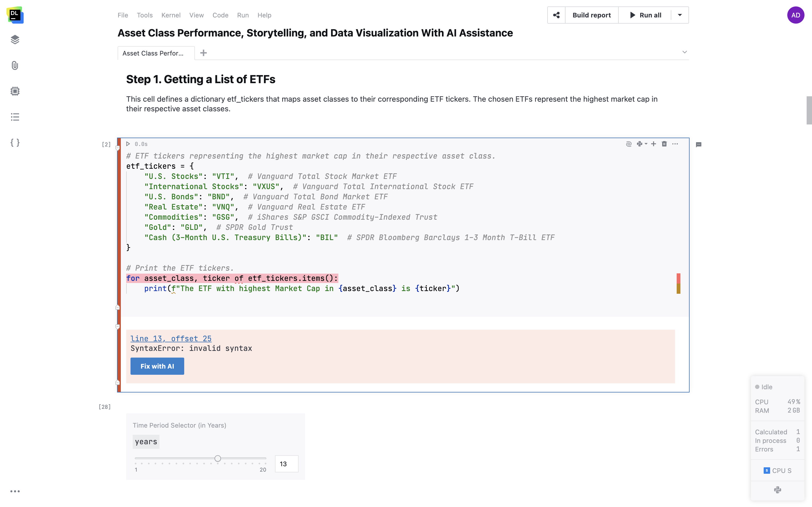
Task: Select the Asset Class Perfor... worksheet tab
Action: 153,53
